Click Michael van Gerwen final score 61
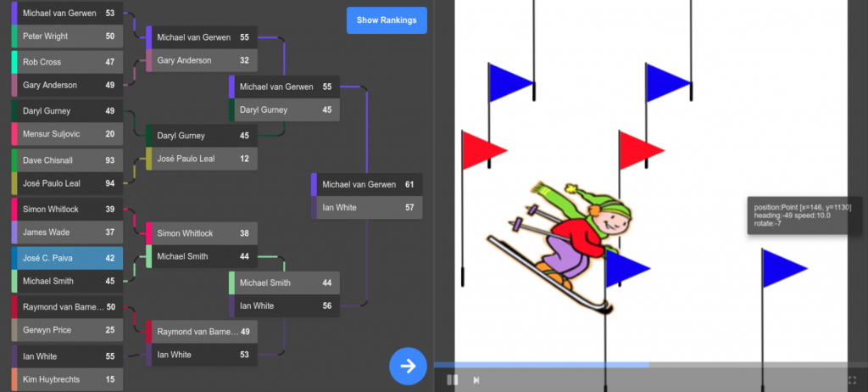 (x=366, y=185)
